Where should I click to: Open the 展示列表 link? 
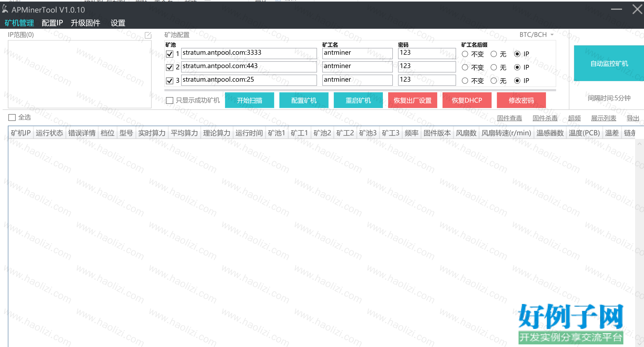pos(604,118)
